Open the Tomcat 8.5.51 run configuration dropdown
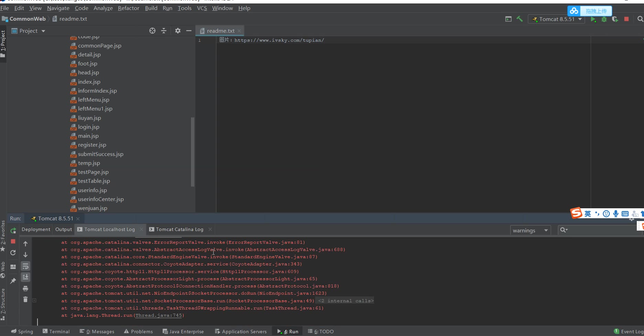This screenshot has width=644, height=336. pyautogui.click(x=557, y=19)
